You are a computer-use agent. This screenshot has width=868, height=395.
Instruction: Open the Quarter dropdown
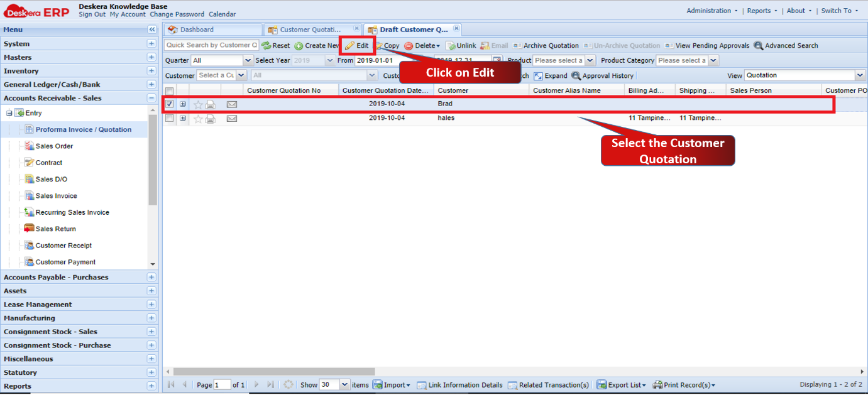coord(248,61)
